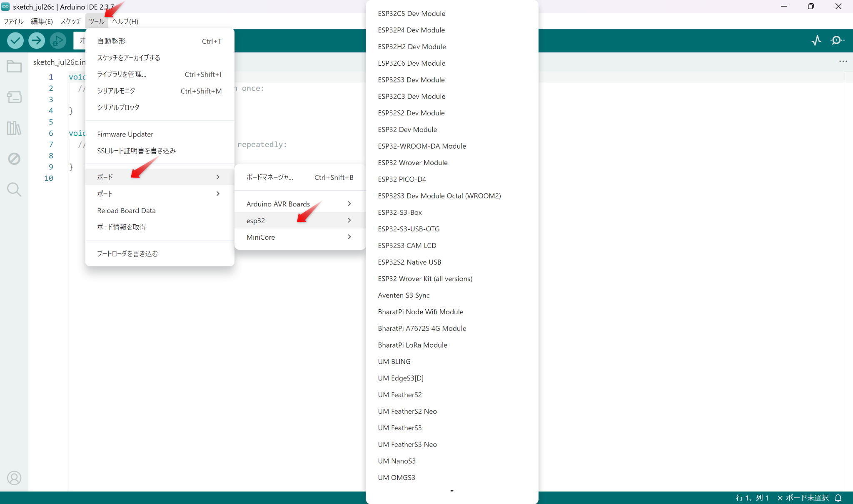The width and height of the screenshot is (853, 504).
Task: Select ESP32S3 Dev Module board
Action: tap(452, 80)
